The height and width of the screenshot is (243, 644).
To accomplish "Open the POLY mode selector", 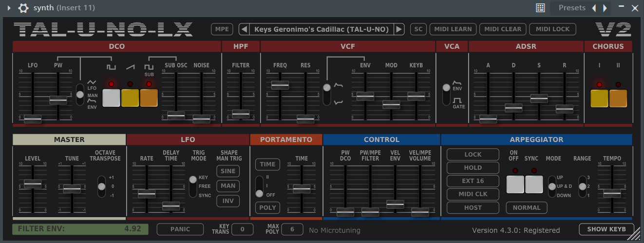I will [x=267, y=208].
